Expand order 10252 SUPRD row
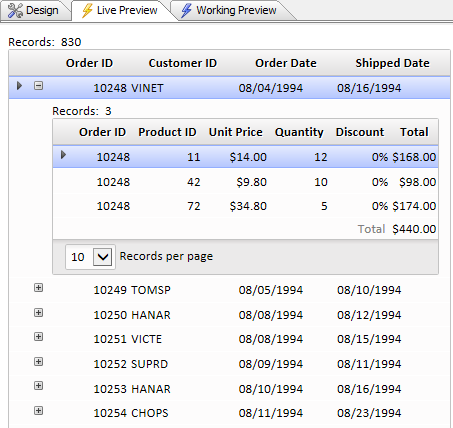The image size is (453, 428). tap(39, 362)
